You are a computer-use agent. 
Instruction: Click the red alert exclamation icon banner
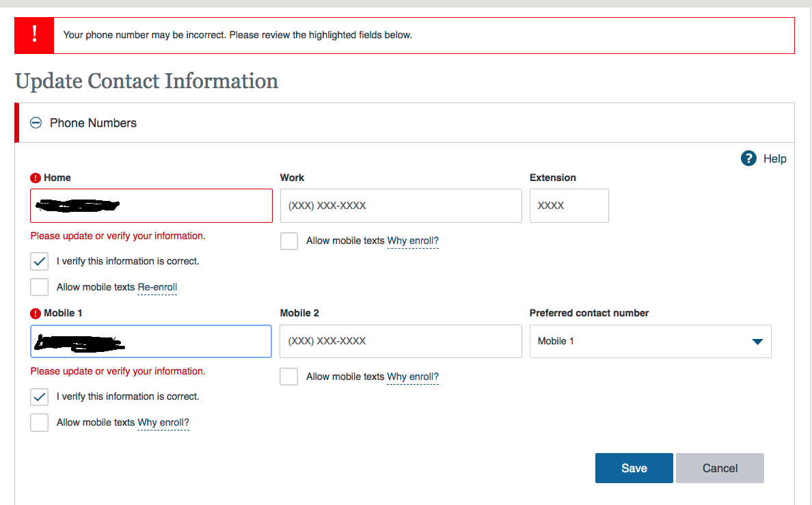[34, 36]
